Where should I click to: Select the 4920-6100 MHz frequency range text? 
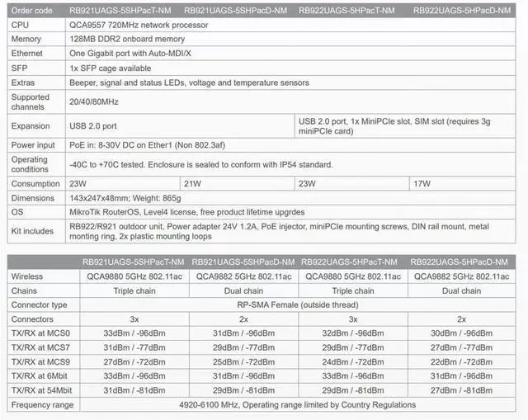tap(297, 405)
